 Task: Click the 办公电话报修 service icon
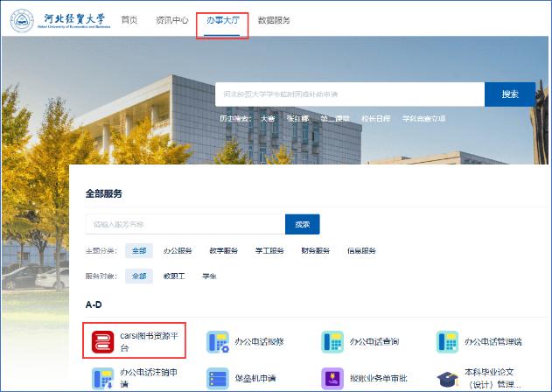coord(218,341)
